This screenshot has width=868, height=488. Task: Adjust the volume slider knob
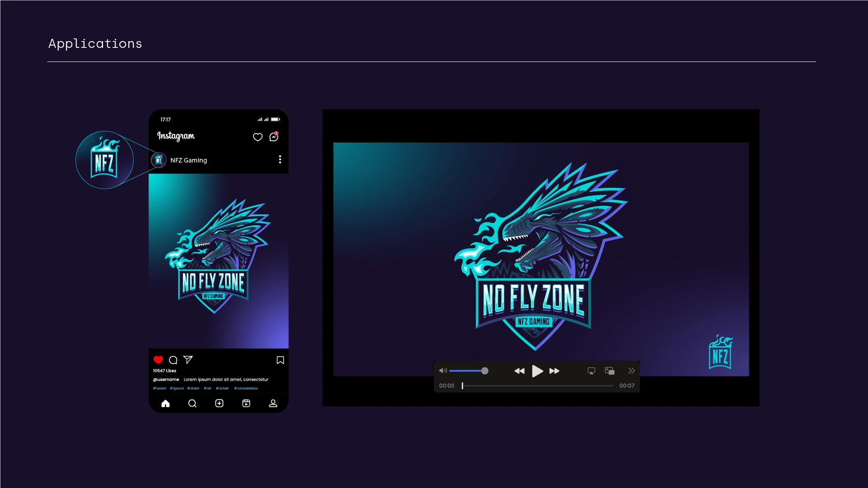point(485,371)
